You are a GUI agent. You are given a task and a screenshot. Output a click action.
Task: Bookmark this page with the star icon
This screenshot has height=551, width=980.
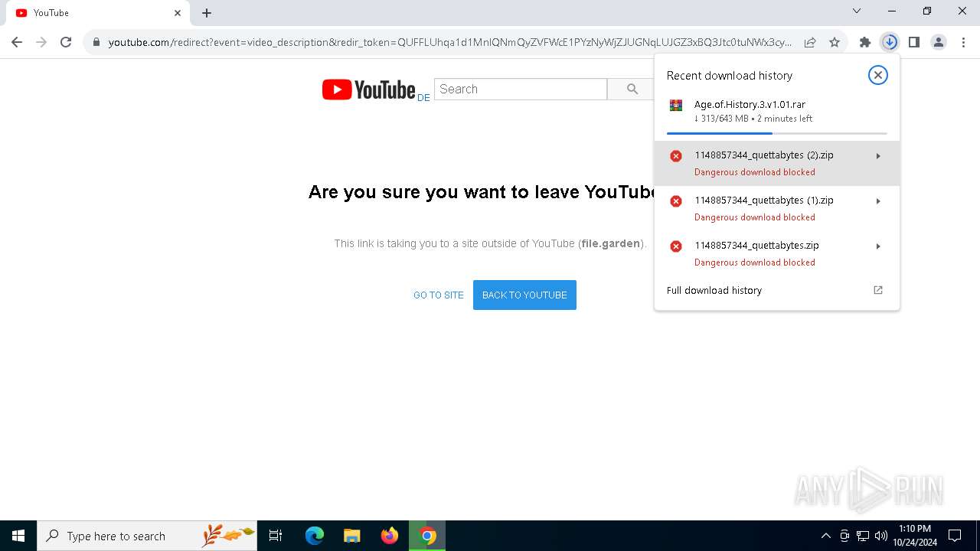835,42
